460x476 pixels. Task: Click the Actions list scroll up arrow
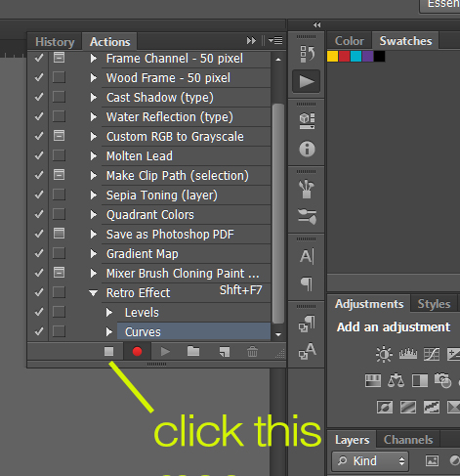point(278,60)
